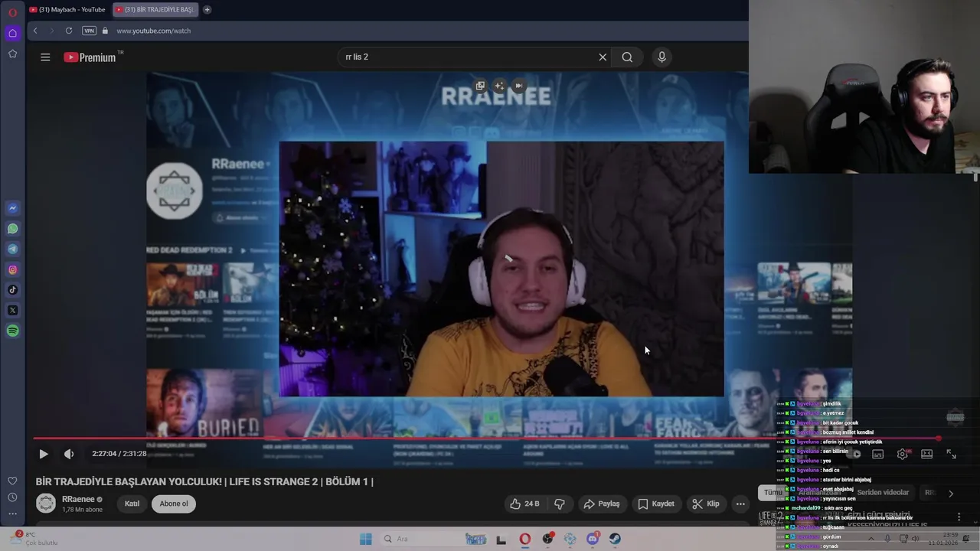The height and width of the screenshot is (551, 980).
Task: Open YouTube hamburger guide menu
Action: pyautogui.click(x=45, y=57)
